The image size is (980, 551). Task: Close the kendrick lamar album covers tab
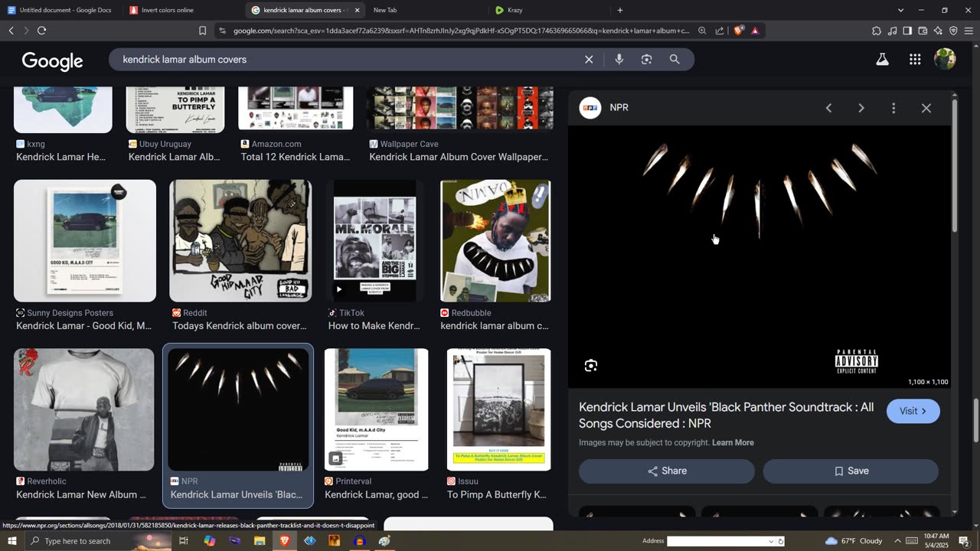tap(357, 10)
